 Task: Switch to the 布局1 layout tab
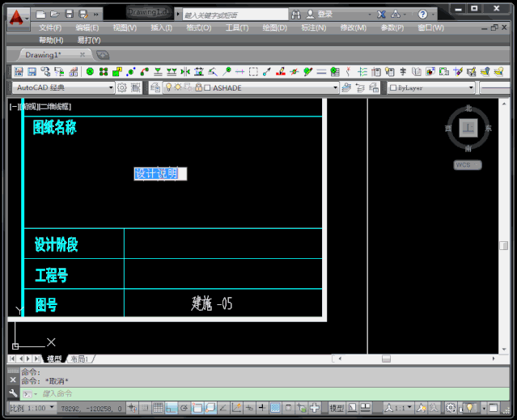[80, 359]
